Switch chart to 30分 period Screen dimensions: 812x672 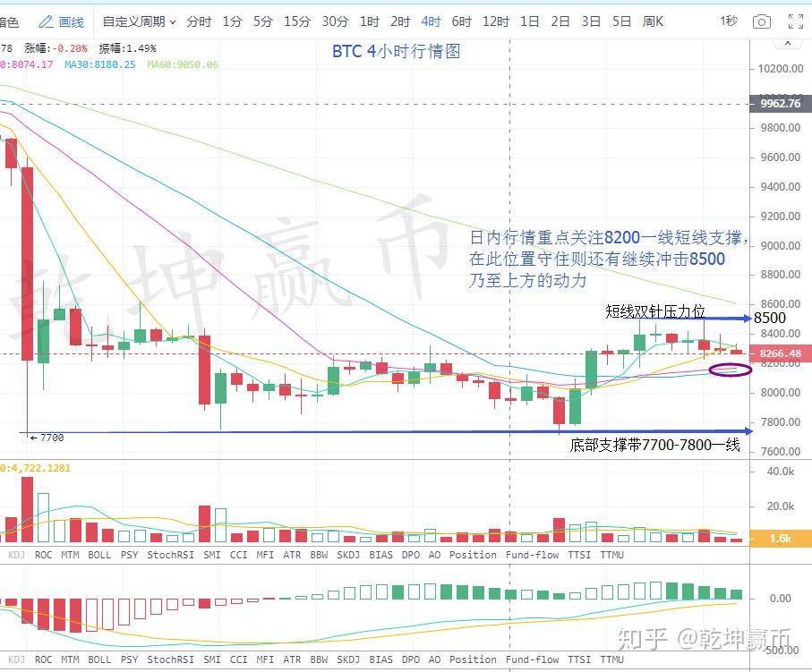(x=335, y=21)
